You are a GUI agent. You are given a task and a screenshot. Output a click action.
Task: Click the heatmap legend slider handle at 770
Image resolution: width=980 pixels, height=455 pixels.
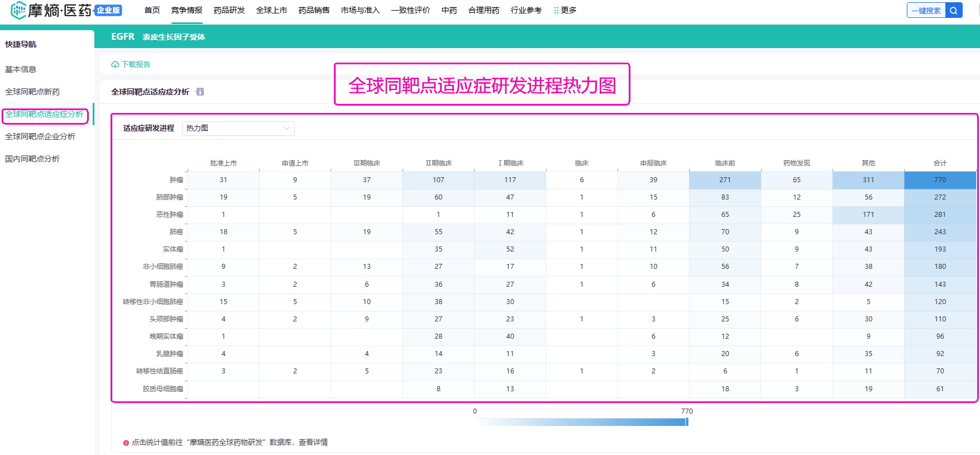(x=687, y=421)
